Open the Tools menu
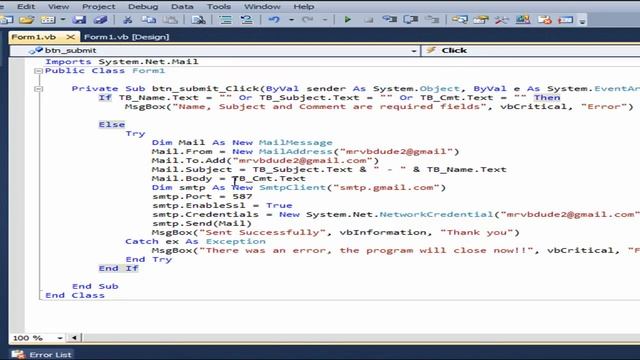Image resolution: width=640 pixels, height=360 pixels. (219, 7)
